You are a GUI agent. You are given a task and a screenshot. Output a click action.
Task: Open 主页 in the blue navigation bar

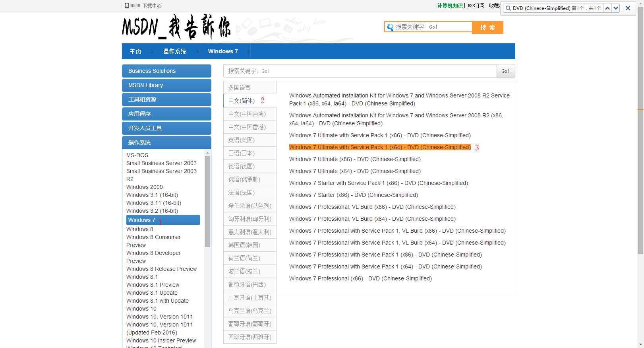[135, 51]
